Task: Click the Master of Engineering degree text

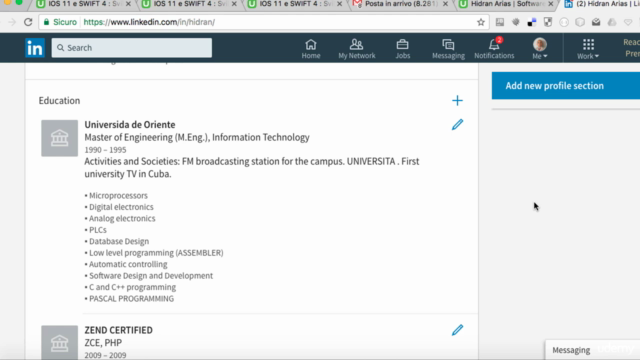Action: coord(197,138)
